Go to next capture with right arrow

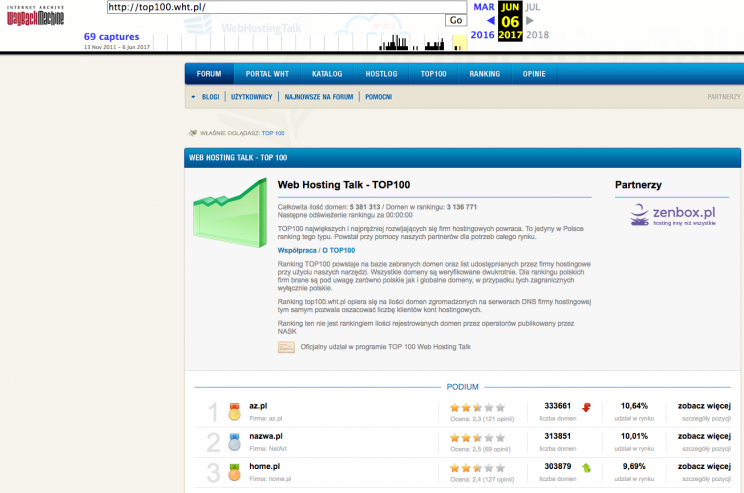pos(530,20)
